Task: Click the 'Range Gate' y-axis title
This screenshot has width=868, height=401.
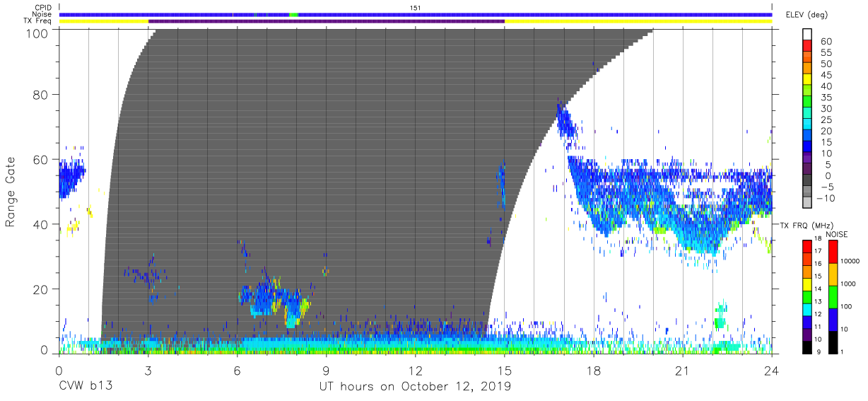Action: (x=11, y=192)
